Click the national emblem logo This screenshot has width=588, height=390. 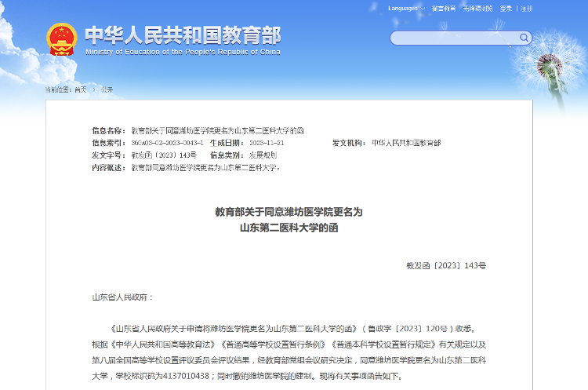pyautogui.click(x=62, y=39)
